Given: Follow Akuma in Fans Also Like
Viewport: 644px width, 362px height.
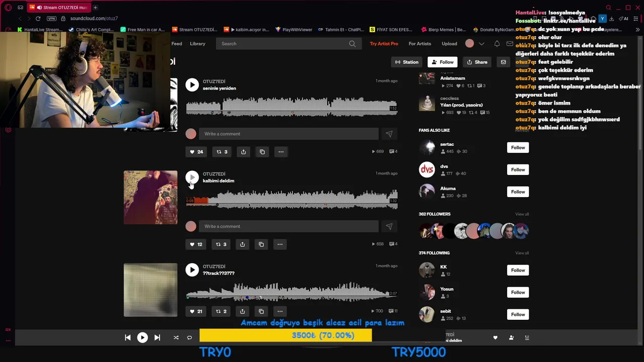Looking at the screenshot, I should click(x=518, y=192).
